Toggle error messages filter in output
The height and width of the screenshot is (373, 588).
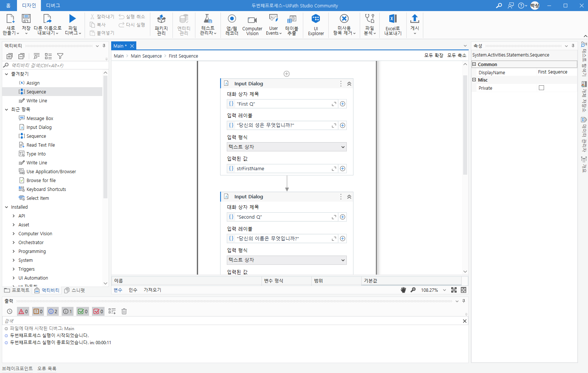tap(23, 311)
